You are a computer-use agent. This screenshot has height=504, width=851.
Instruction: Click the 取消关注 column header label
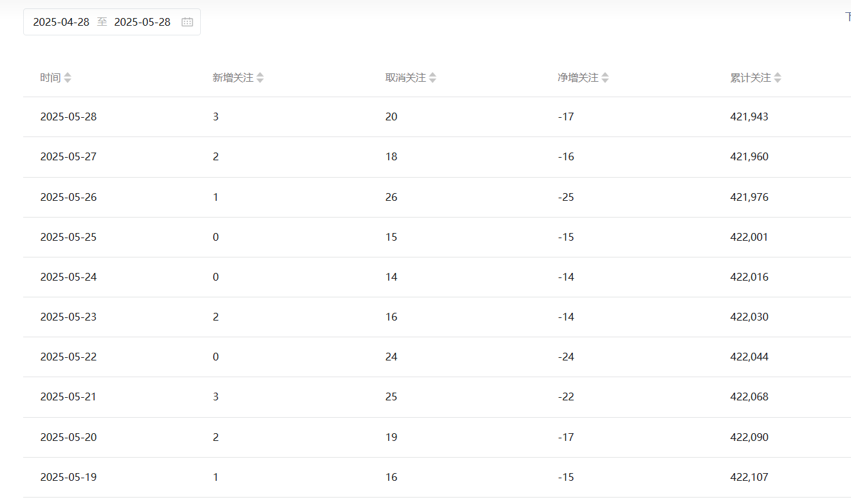pos(406,78)
